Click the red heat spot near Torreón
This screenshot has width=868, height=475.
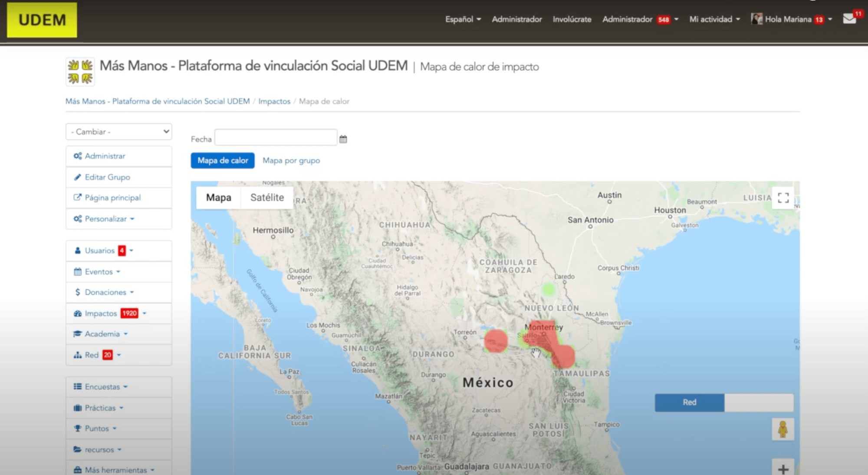pyautogui.click(x=496, y=341)
